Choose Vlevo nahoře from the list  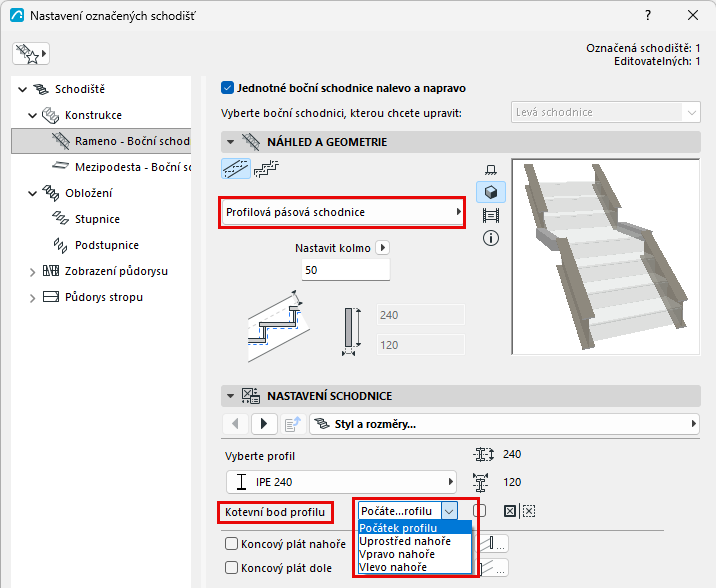pos(415,567)
